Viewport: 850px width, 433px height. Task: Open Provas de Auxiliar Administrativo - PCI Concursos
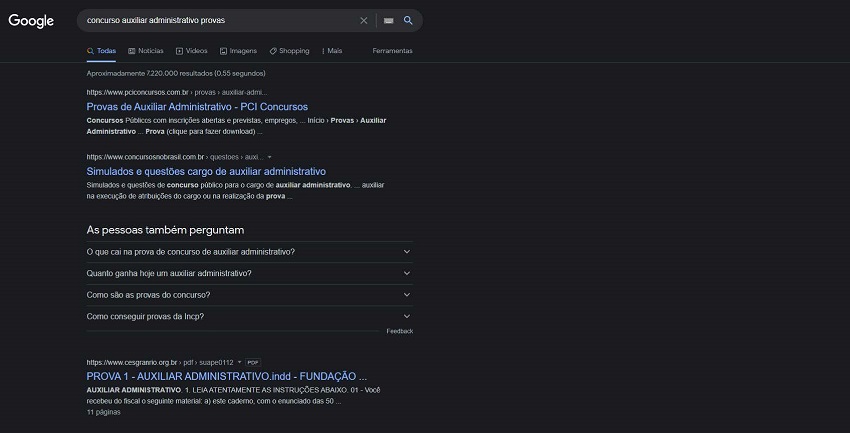click(197, 106)
